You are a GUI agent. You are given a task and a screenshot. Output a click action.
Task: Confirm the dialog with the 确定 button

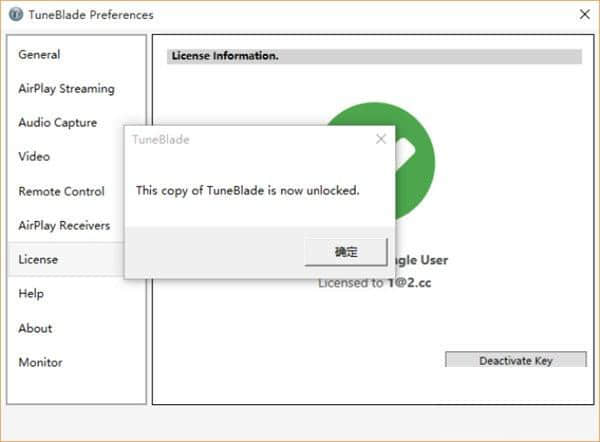point(346,252)
